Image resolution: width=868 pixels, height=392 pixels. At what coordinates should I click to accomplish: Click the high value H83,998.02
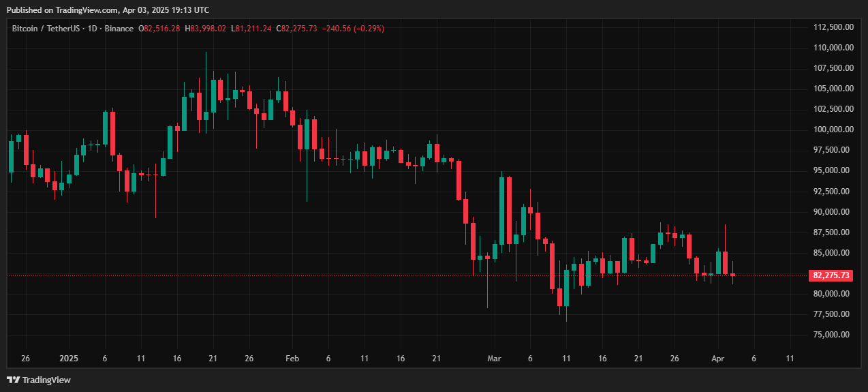(206, 29)
